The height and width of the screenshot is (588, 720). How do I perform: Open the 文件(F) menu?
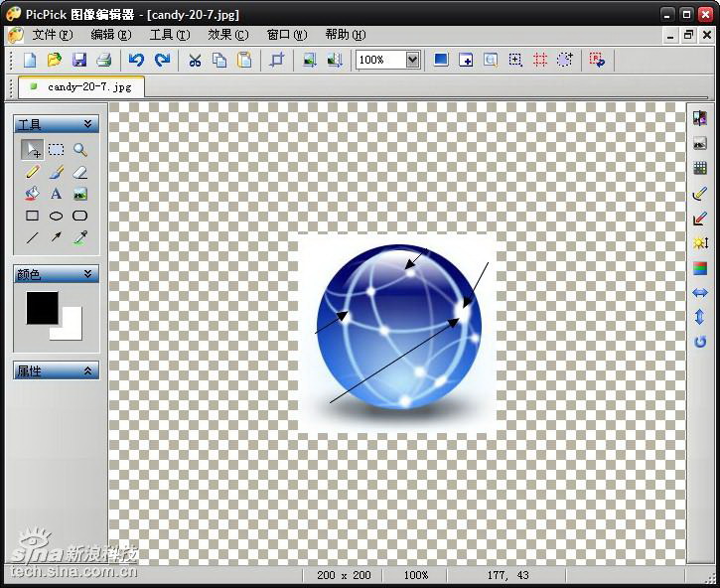(53, 35)
